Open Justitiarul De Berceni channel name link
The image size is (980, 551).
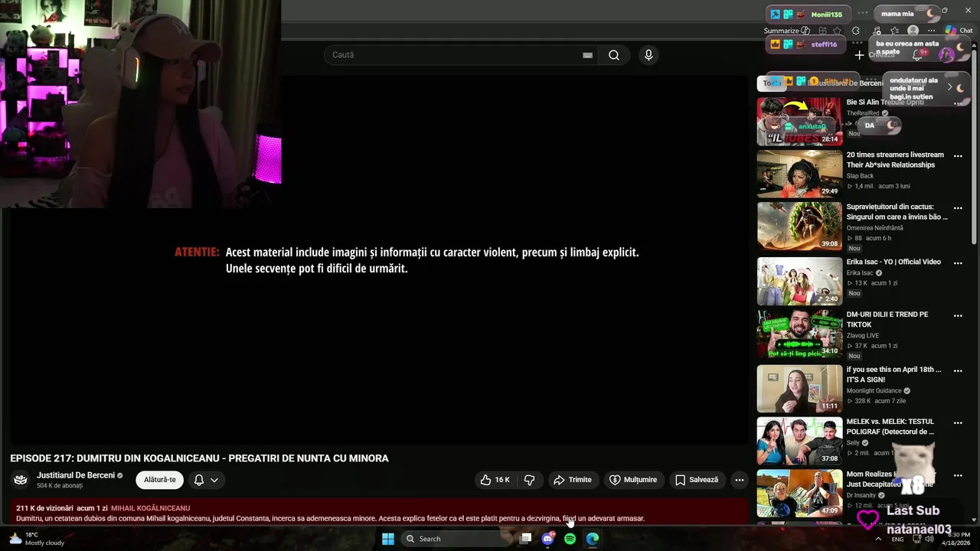pos(76,475)
